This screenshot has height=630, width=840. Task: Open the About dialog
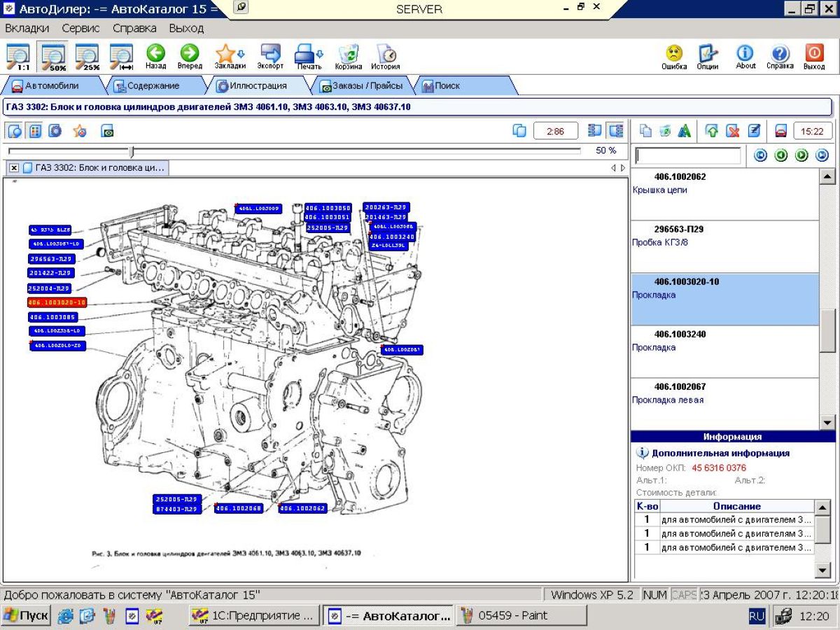pyautogui.click(x=745, y=57)
